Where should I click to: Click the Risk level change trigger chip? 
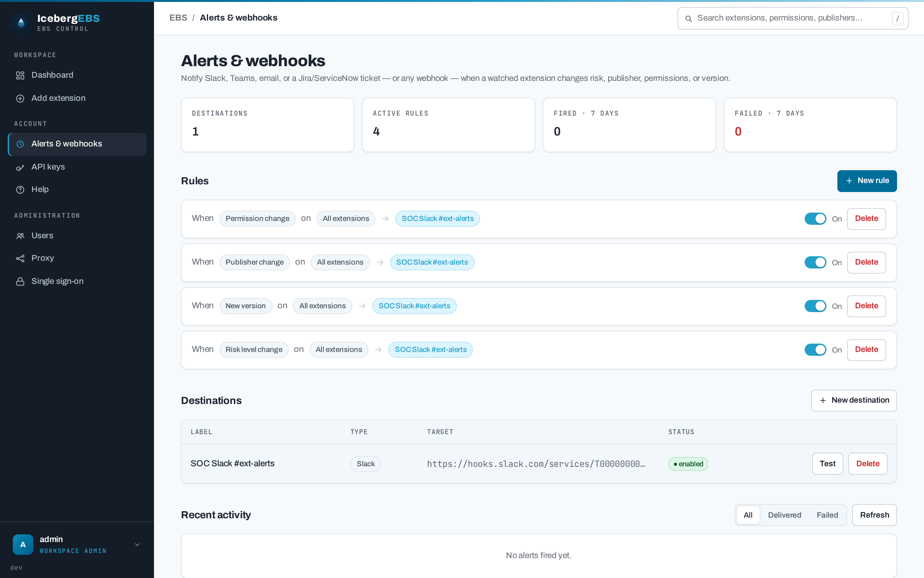click(x=254, y=349)
